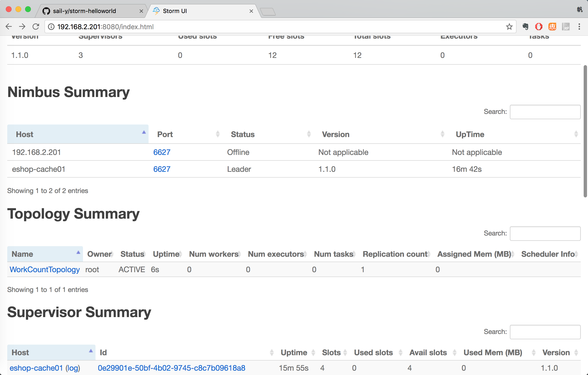This screenshot has height=375, width=588.
Task: Open supervisor id 0e29901e-50bf link
Action: pyautogui.click(x=171, y=368)
